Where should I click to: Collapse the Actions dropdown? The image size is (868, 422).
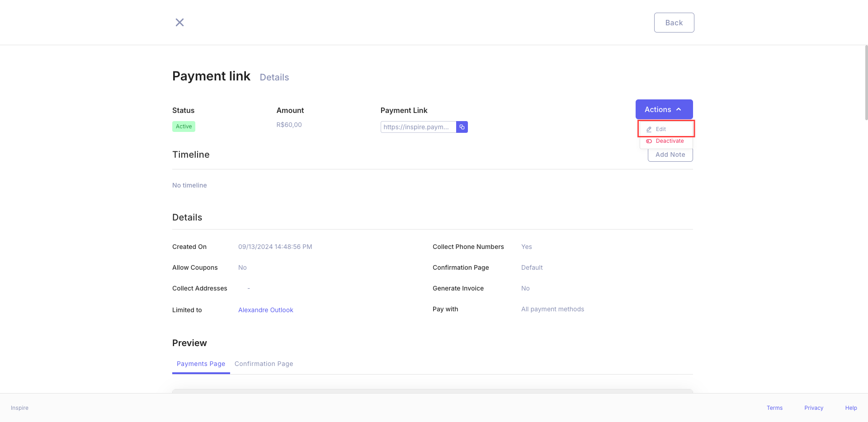click(664, 109)
